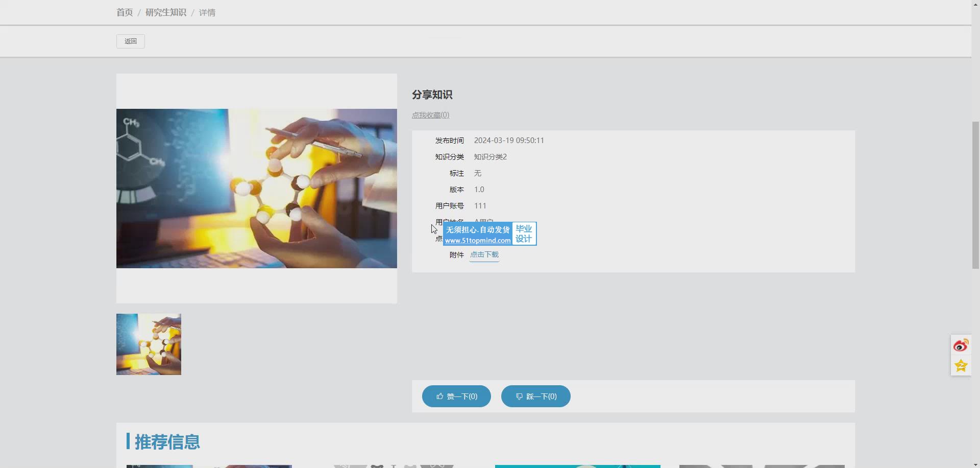The height and width of the screenshot is (468, 980).
Task: Share this page via the Weibo icon
Action: pos(961,346)
